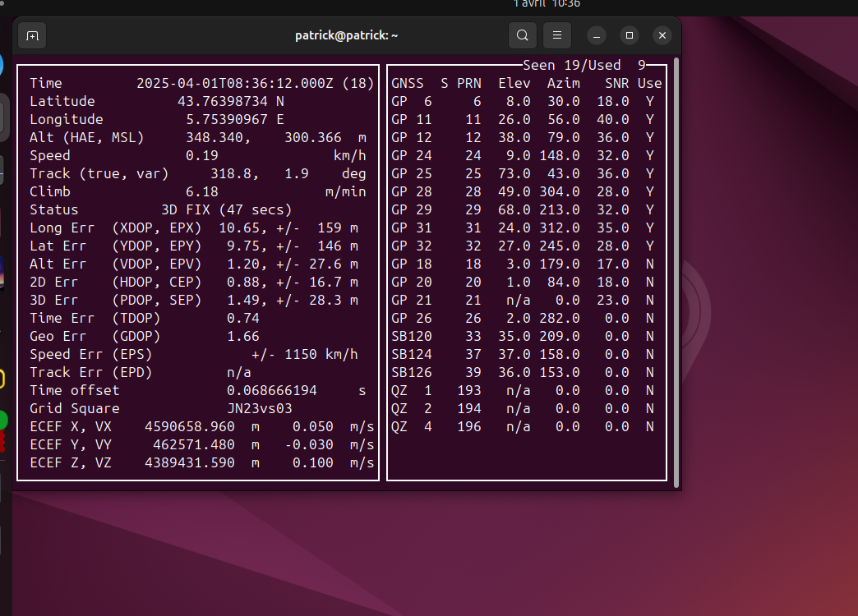This screenshot has height=616, width=858.
Task: Click the TDOP value 0.74
Action: point(243,318)
